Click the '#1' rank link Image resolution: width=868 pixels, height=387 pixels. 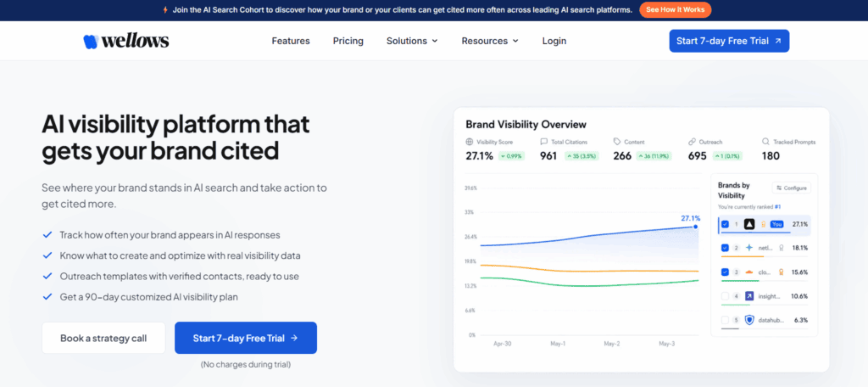(778, 207)
